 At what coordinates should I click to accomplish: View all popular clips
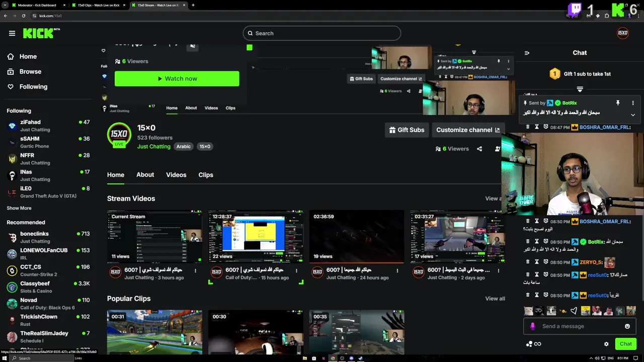point(495,299)
